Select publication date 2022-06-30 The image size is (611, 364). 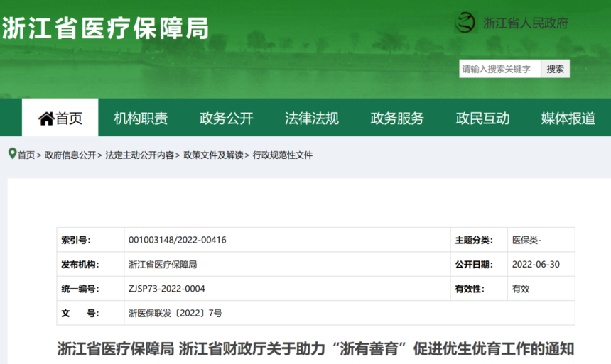tap(536, 265)
